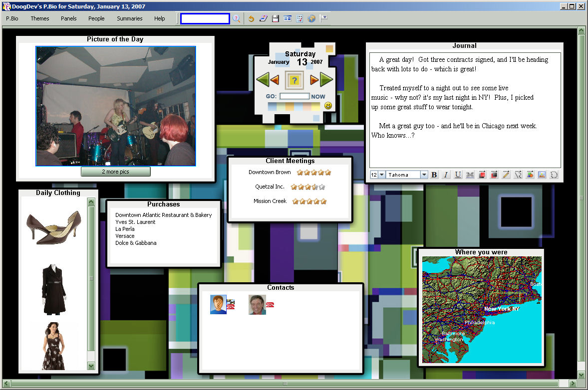Pick the orange swatch in date color strip
Screen dimensions: 588x390
290,106
